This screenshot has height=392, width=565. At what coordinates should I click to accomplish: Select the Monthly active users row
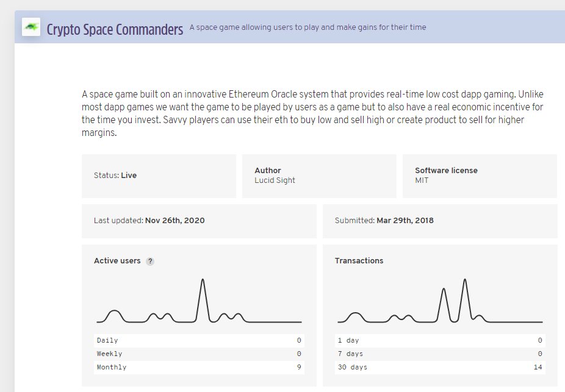(x=199, y=367)
